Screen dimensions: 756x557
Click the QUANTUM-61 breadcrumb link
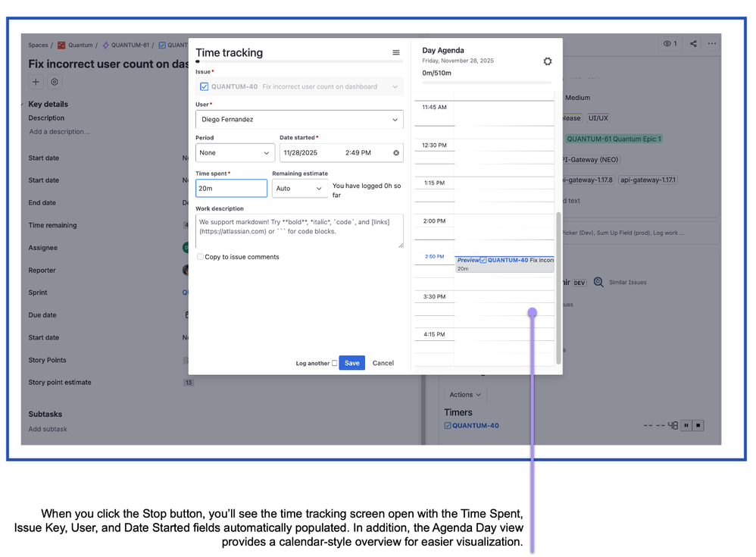click(x=130, y=45)
